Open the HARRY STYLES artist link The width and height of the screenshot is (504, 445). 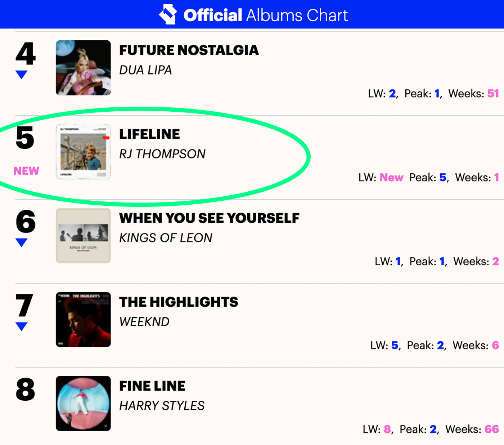[x=162, y=406]
